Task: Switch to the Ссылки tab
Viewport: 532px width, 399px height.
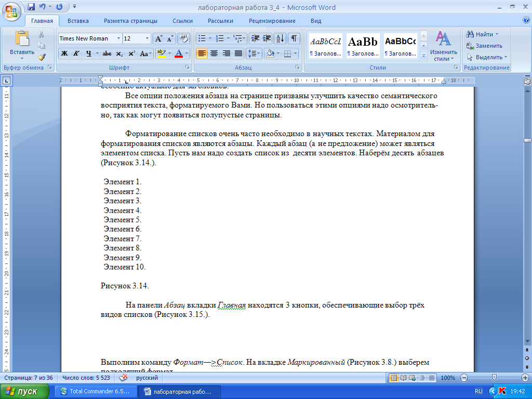Action: click(182, 21)
